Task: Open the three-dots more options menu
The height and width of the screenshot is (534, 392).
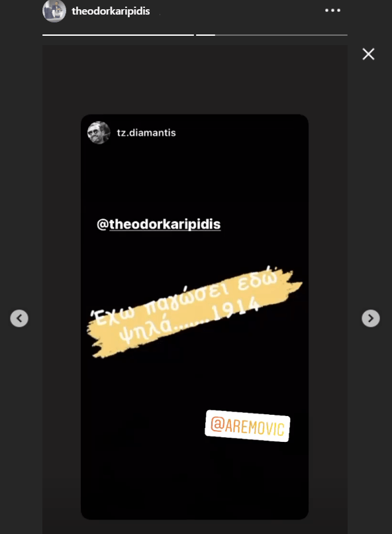Action: point(332,11)
